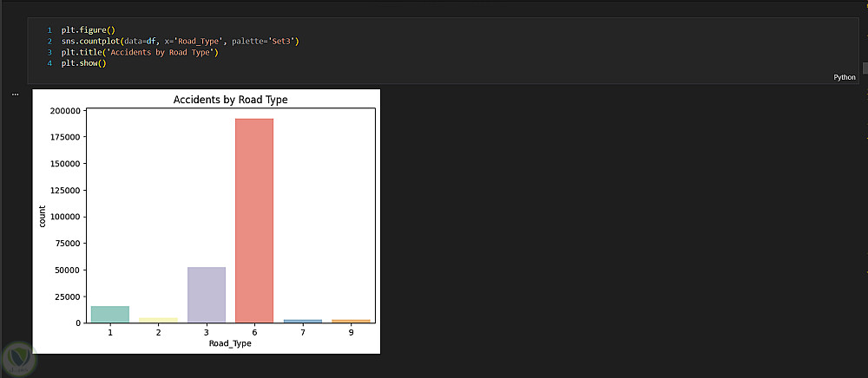Click the tall red bar for road type 6

tap(254, 221)
